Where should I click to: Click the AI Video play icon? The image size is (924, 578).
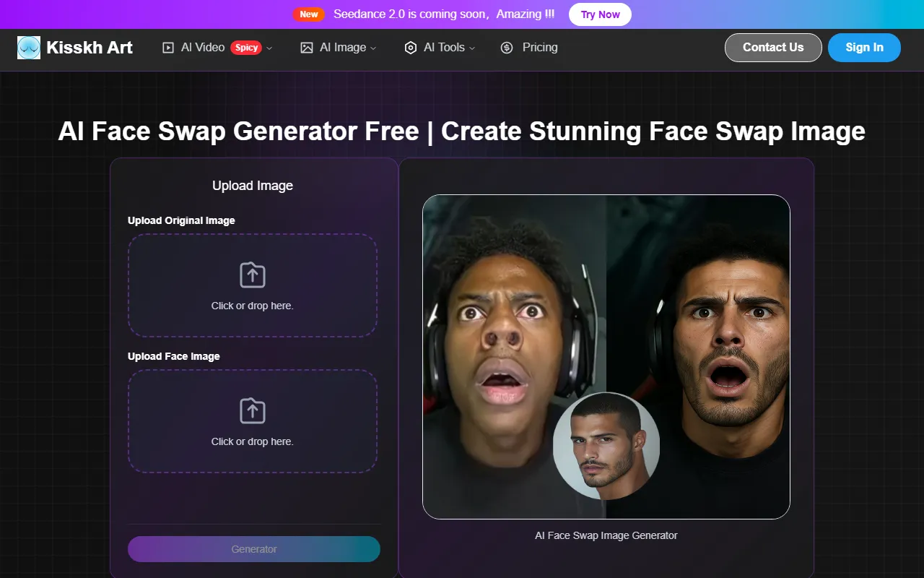168,48
